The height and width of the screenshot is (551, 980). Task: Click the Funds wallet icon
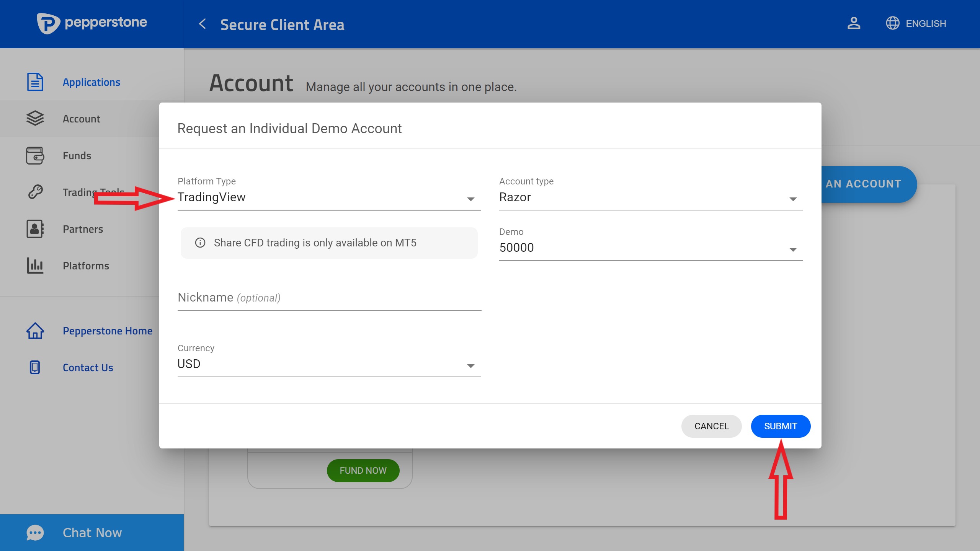(35, 156)
